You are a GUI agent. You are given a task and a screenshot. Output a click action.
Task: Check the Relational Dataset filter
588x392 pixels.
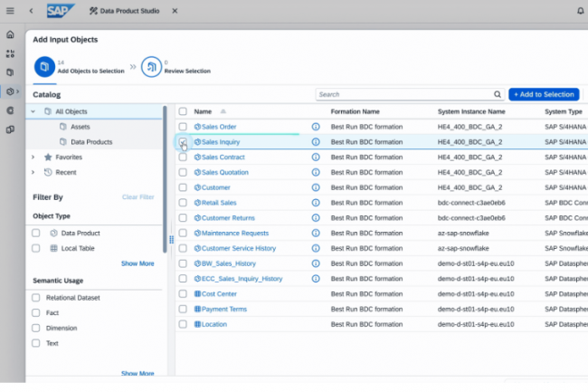[36, 298]
